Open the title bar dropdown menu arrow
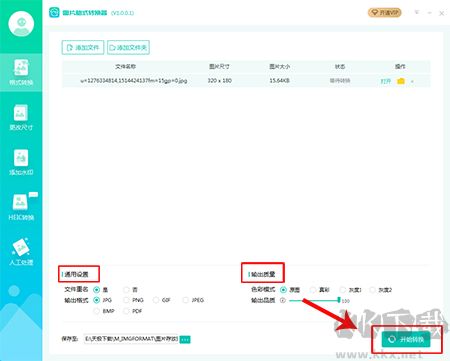The image size is (450, 361). [416, 13]
